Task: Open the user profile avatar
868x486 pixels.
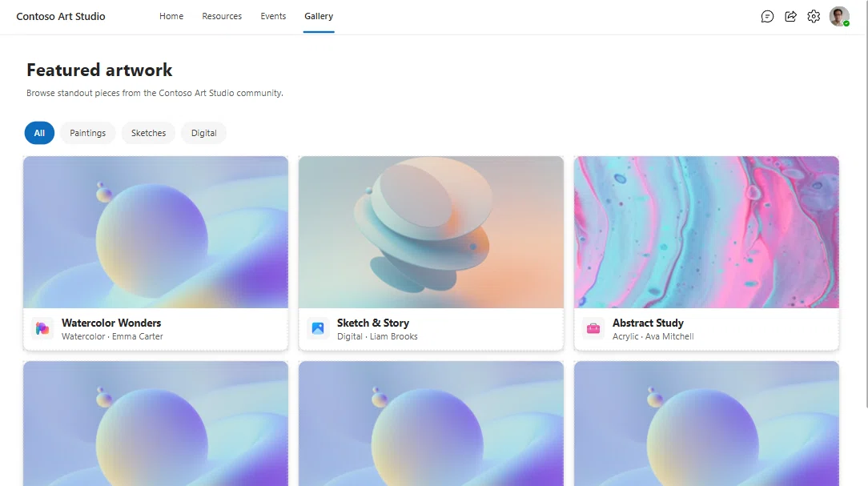Action: coord(839,17)
